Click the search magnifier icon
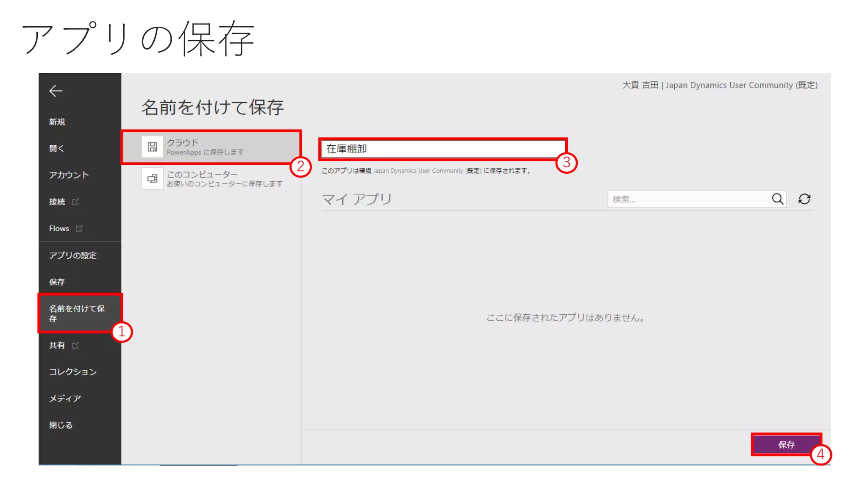Image resolution: width=868 pixels, height=488 pixels. click(x=777, y=199)
